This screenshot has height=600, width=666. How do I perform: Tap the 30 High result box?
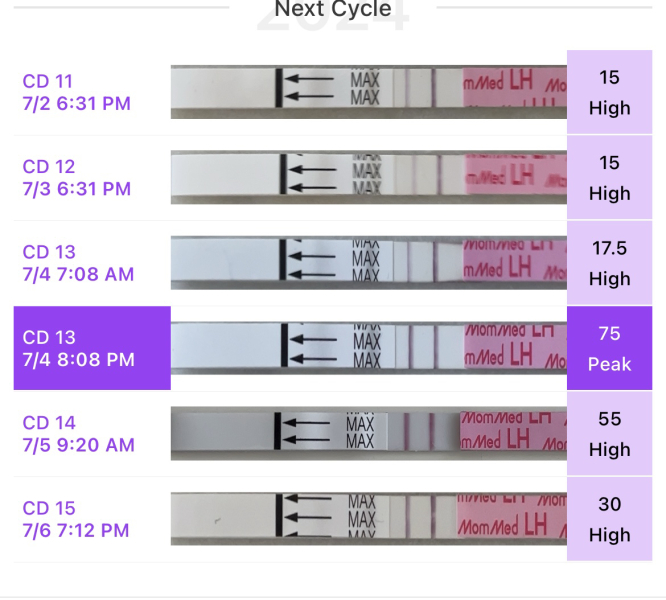(609, 519)
